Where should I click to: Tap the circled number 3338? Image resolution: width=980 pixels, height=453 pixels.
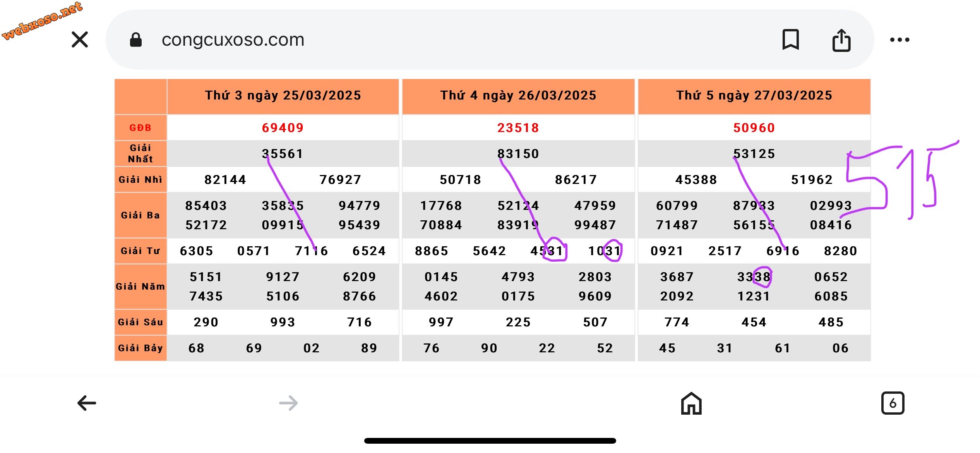[754, 277]
